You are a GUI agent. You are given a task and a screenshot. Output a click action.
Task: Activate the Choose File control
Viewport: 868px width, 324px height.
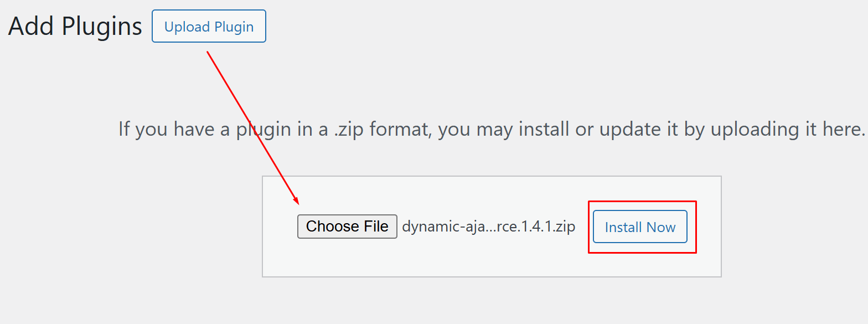(x=347, y=226)
